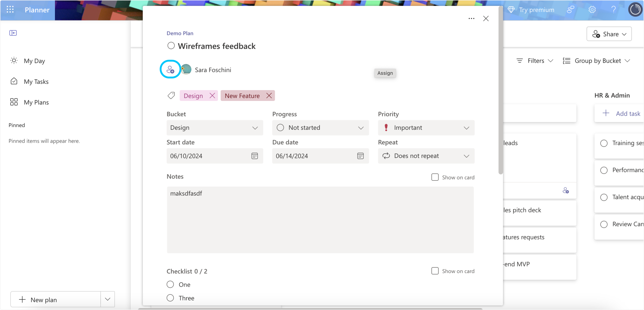Check off checklist item One
The width and height of the screenshot is (644, 310).
pyautogui.click(x=170, y=284)
